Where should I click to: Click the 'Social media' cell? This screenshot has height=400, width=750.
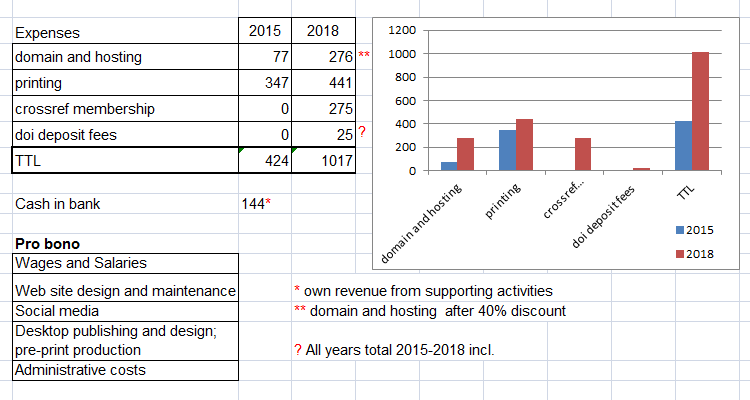[x=125, y=311]
